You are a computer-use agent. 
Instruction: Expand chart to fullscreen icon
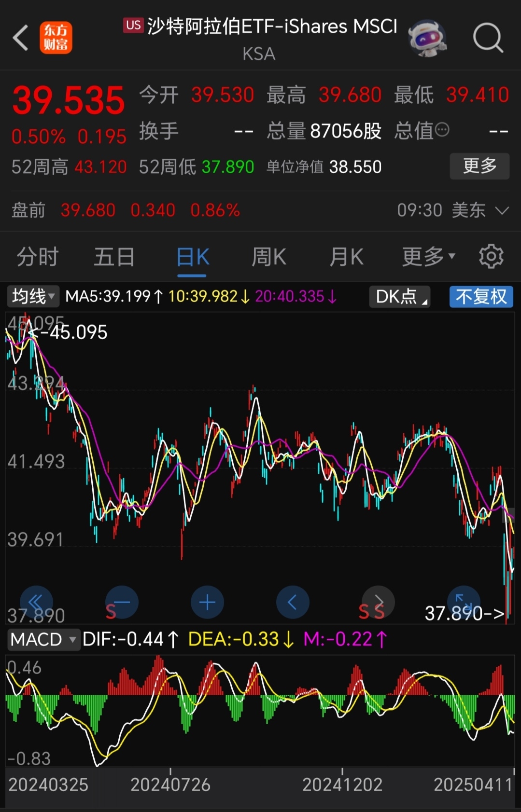point(464,602)
